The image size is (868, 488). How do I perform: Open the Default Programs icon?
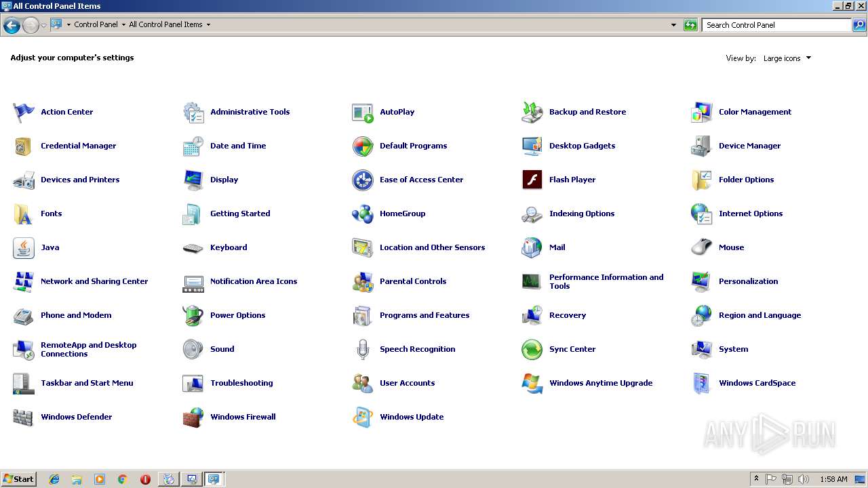click(x=363, y=146)
